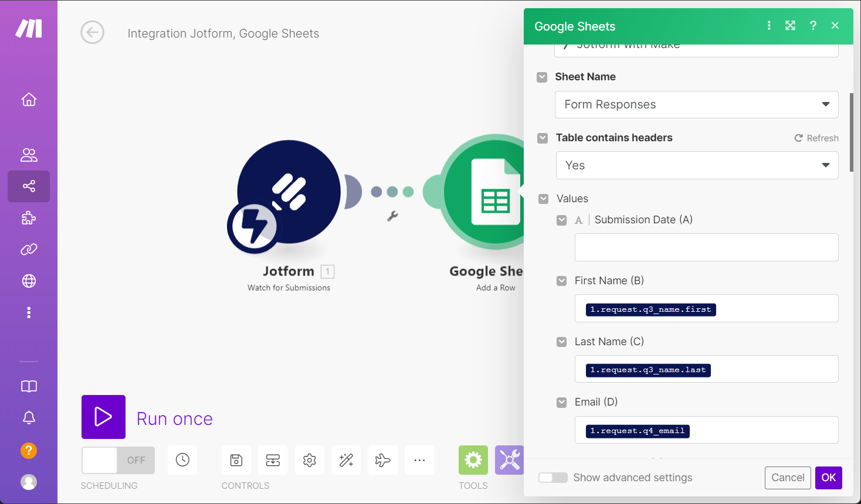The width and height of the screenshot is (861, 504).
Task: Click the Auto-align magic wand icon
Action: click(346, 460)
